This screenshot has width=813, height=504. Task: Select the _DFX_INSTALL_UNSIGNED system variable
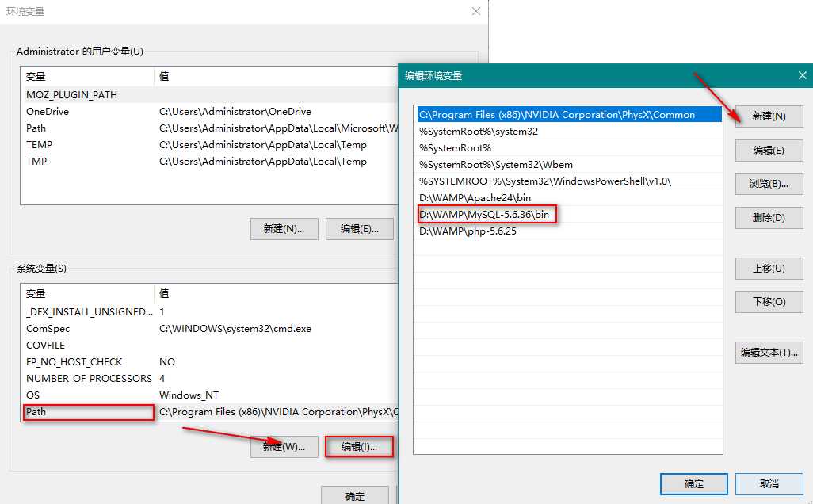coord(209,311)
